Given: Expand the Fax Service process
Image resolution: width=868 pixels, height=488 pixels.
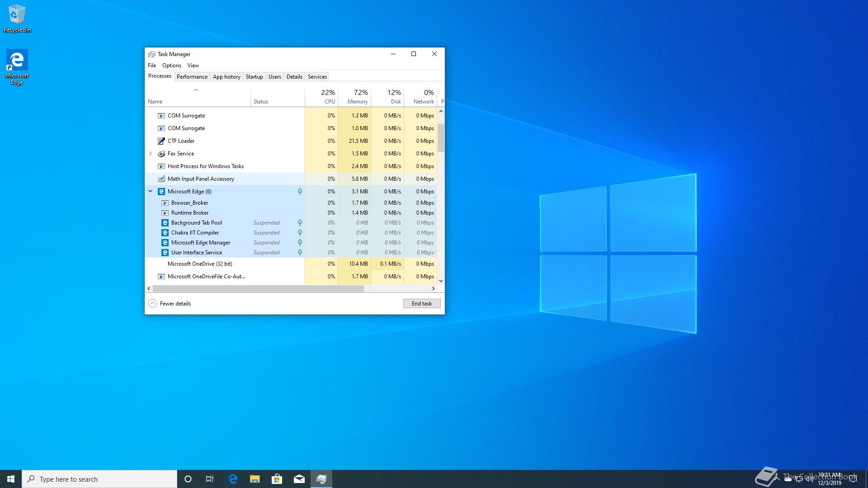Looking at the screenshot, I should coord(151,154).
